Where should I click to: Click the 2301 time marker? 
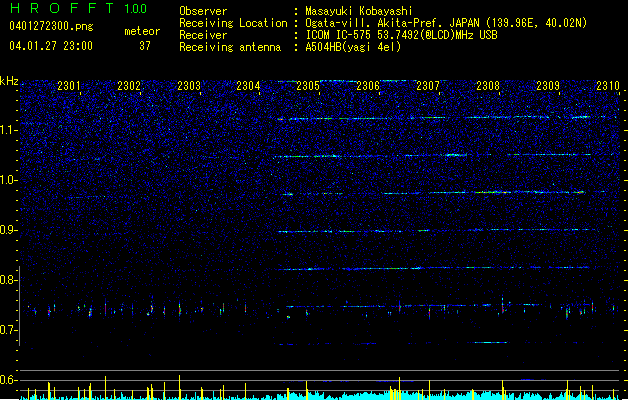coord(69,86)
